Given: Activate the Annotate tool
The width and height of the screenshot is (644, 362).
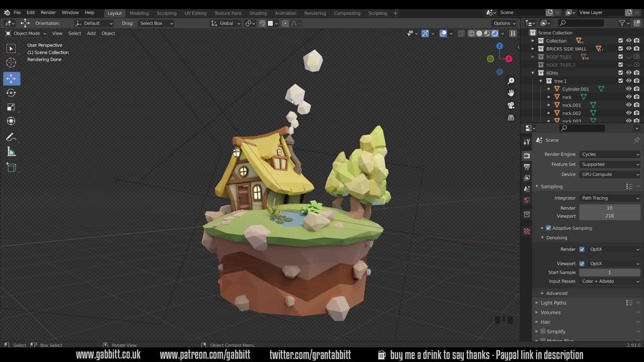Looking at the screenshot, I should click(11, 137).
